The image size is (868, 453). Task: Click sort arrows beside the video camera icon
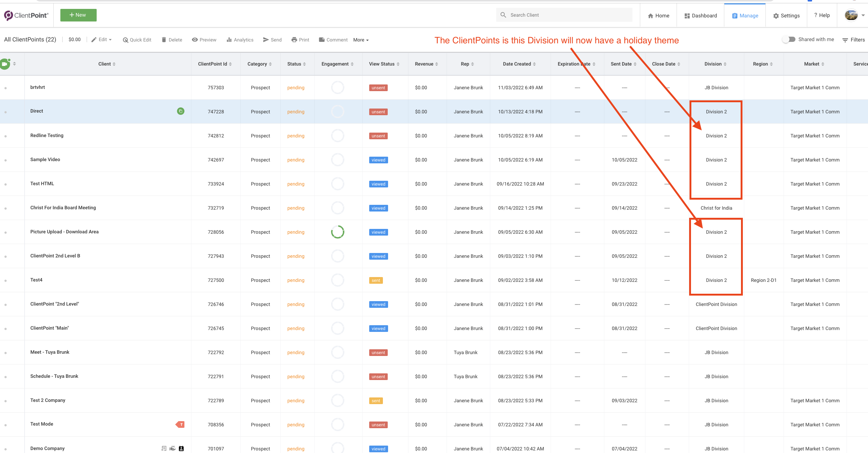[x=14, y=64]
